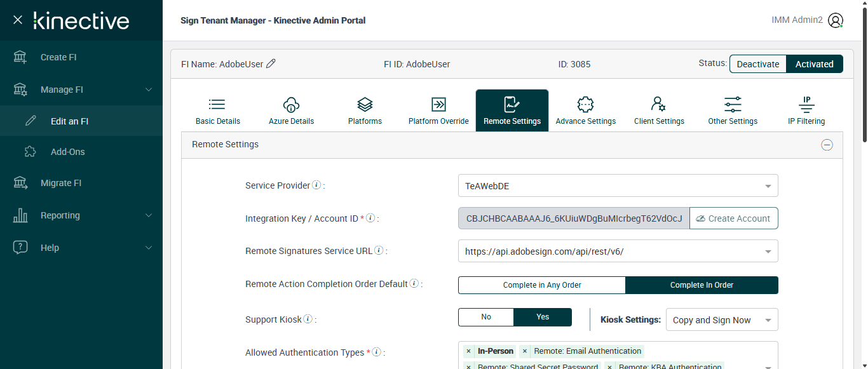The width and height of the screenshot is (868, 369).
Task: Click the Basic Details list icon
Action: [217, 104]
